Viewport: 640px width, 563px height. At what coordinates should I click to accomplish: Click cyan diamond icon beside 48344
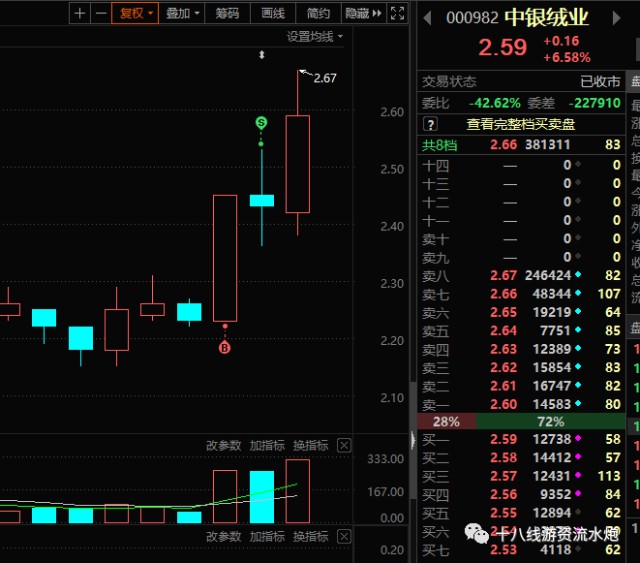[x=578, y=293]
